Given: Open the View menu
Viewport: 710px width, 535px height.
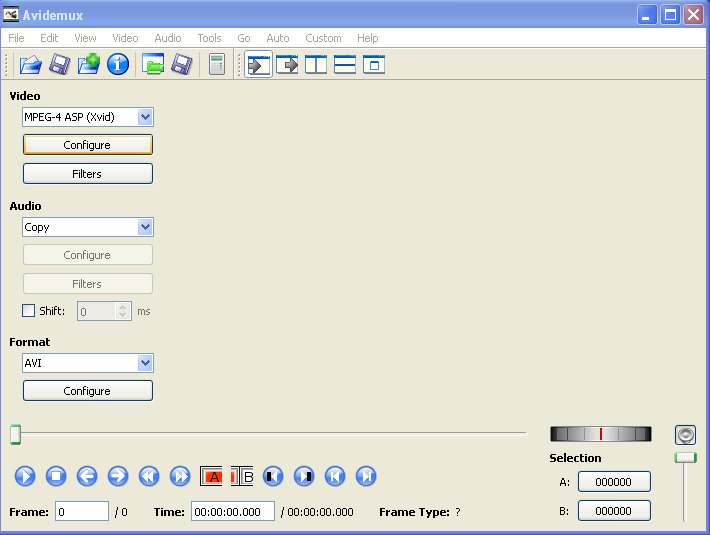Looking at the screenshot, I should (x=85, y=38).
